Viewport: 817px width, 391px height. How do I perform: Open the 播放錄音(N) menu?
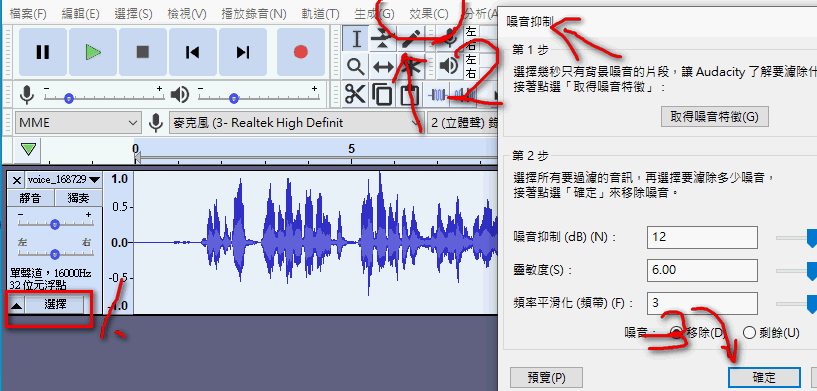click(254, 14)
